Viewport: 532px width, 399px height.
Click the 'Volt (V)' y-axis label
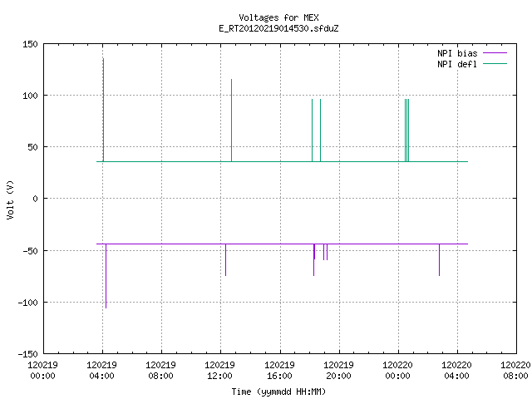(10, 199)
